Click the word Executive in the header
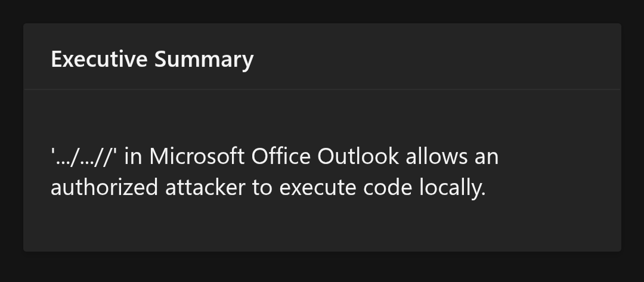Viewport: 644px width, 282px height. click(99, 58)
